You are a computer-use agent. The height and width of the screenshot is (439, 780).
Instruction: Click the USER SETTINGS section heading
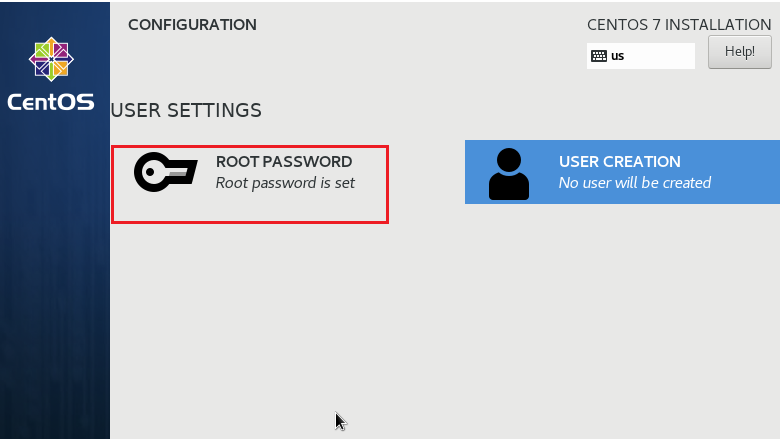click(x=186, y=110)
